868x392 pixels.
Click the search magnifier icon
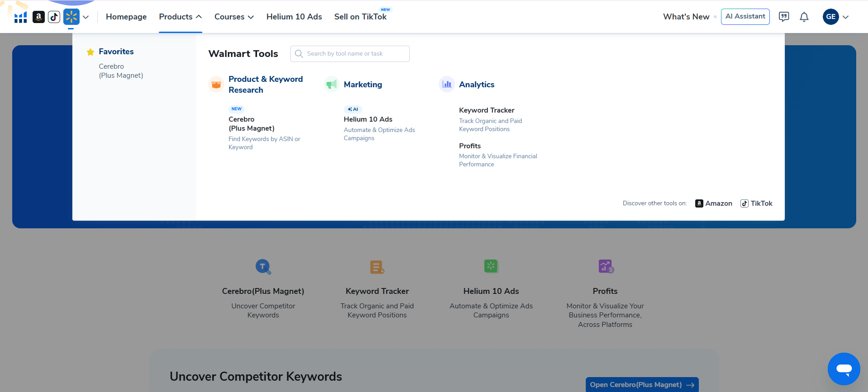[299, 54]
